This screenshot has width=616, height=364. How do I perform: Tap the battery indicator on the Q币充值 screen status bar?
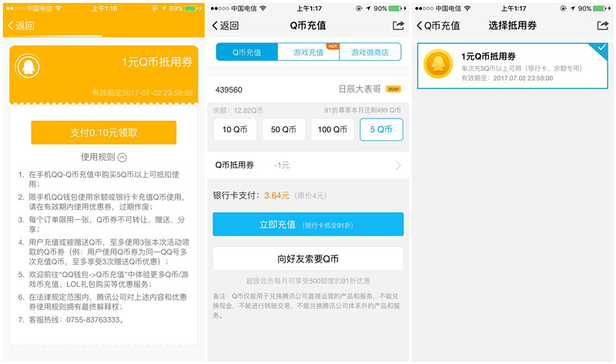(396, 8)
